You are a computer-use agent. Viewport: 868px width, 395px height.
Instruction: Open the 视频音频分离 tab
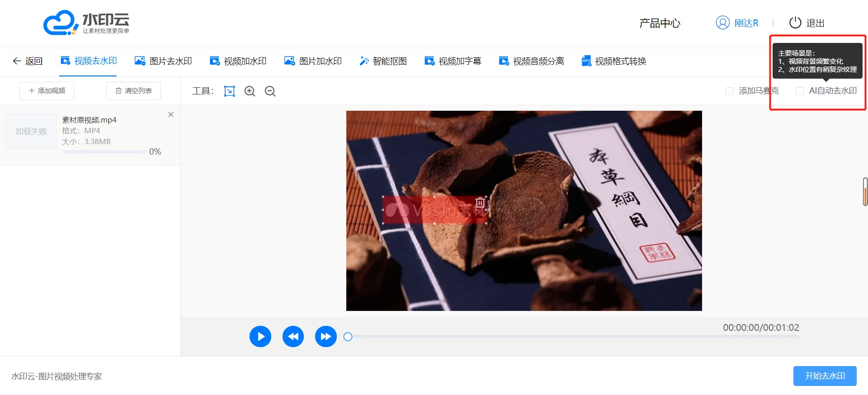click(531, 61)
